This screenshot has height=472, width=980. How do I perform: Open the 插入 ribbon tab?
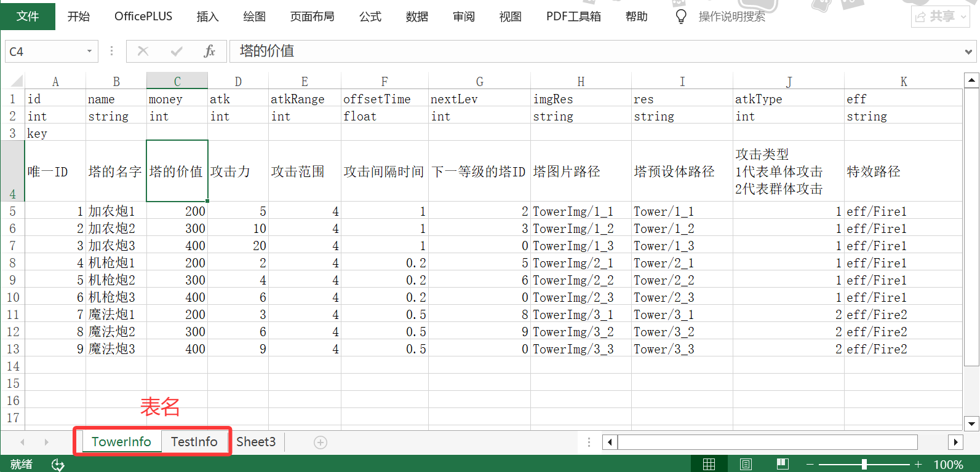point(207,17)
